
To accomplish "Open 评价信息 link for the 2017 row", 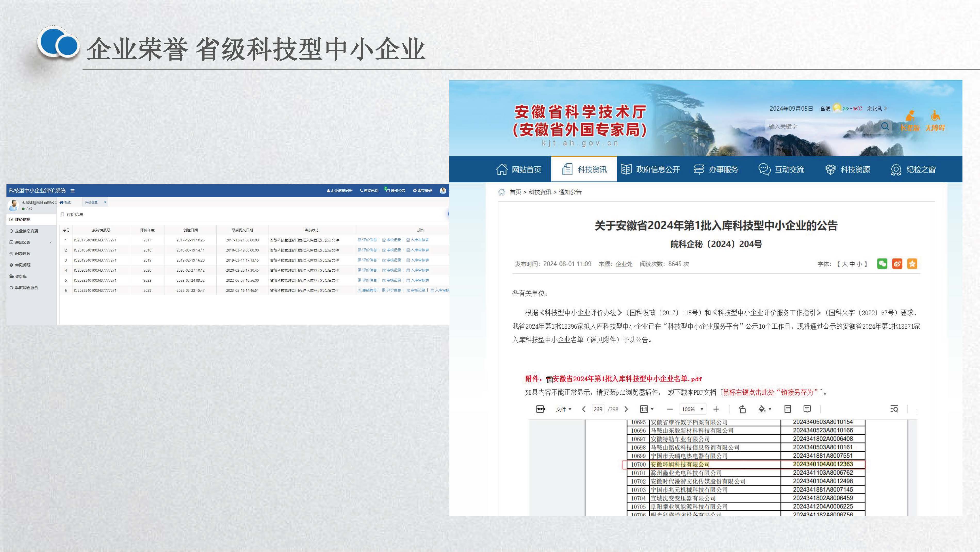I will coord(367,240).
